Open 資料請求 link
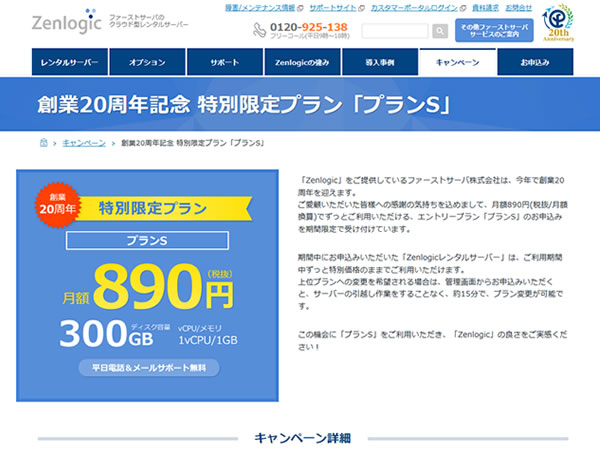This screenshot has height=450, width=600. coord(485,8)
